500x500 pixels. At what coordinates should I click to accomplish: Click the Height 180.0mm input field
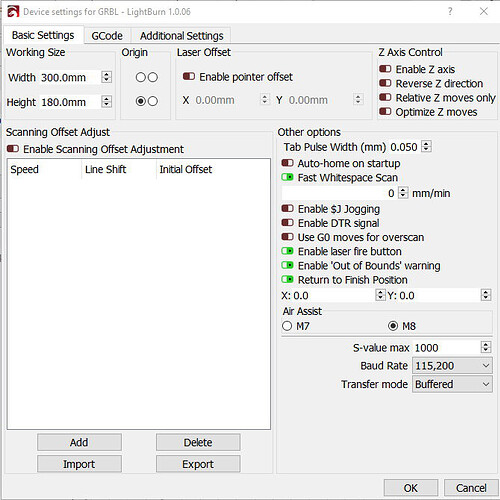(70, 102)
